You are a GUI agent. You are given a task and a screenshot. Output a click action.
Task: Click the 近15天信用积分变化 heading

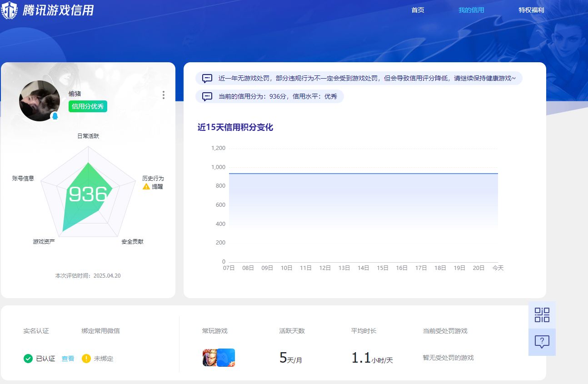(235, 127)
